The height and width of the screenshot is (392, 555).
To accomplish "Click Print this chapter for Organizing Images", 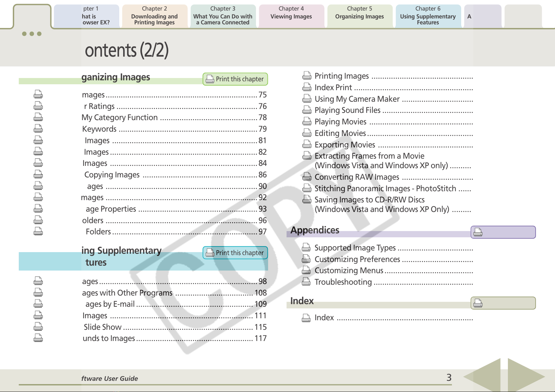I will click(235, 79).
